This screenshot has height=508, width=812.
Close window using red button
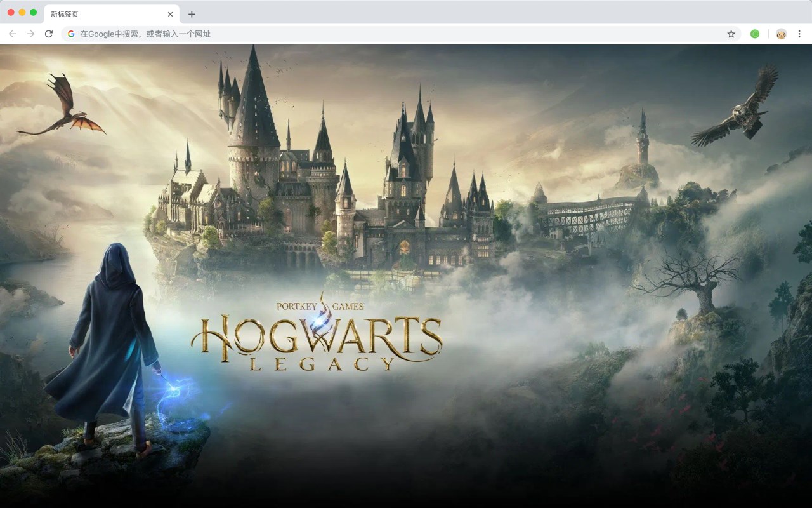click(x=11, y=13)
